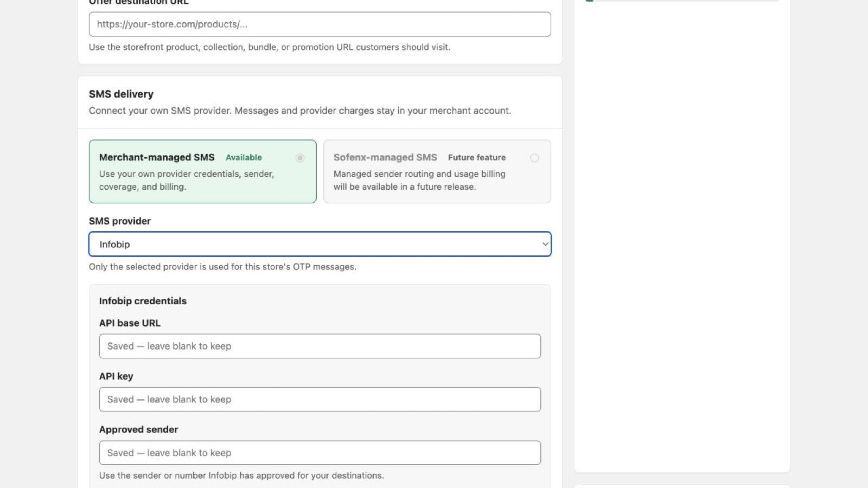Image resolution: width=868 pixels, height=488 pixels.
Task: Click the SMS provider field label
Action: (120, 221)
